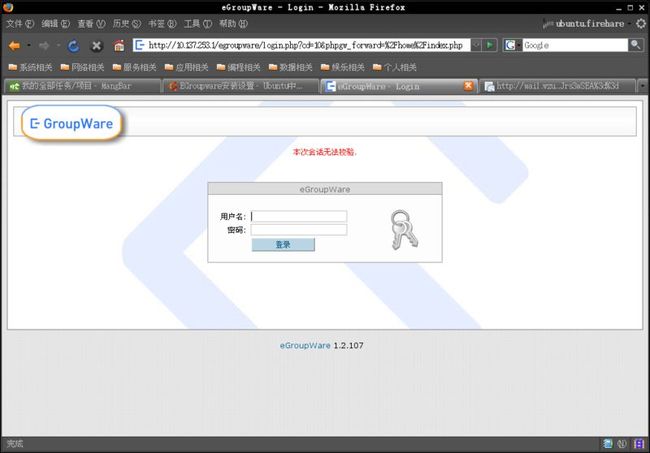Switch to the http://mail.wzu tab
Viewport: 650px width, 453px height.
click(x=558, y=86)
